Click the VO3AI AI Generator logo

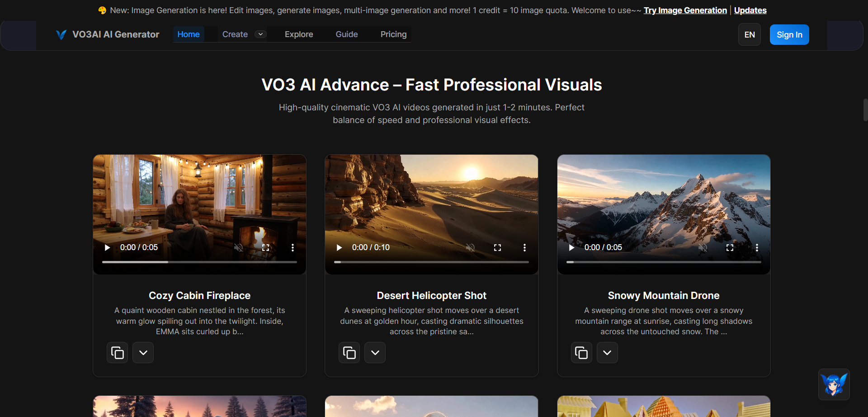pyautogui.click(x=107, y=34)
